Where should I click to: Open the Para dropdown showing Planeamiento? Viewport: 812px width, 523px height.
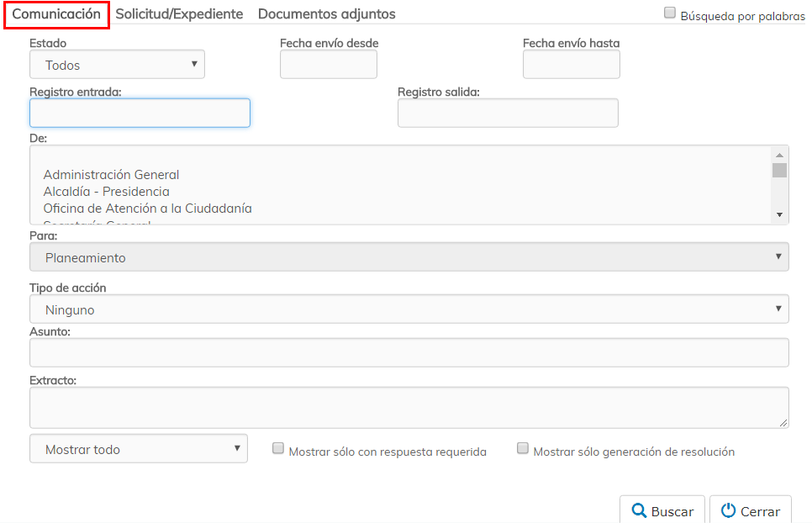[409, 258]
